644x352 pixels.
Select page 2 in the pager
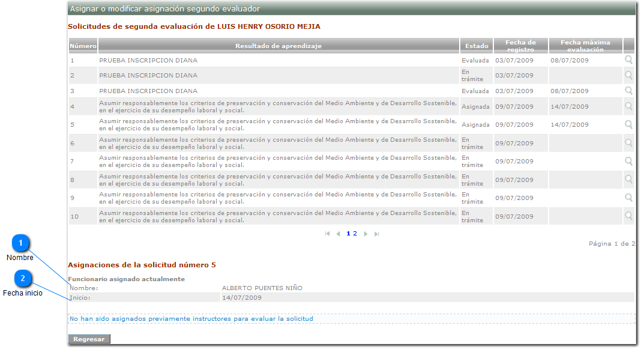pos(355,234)
